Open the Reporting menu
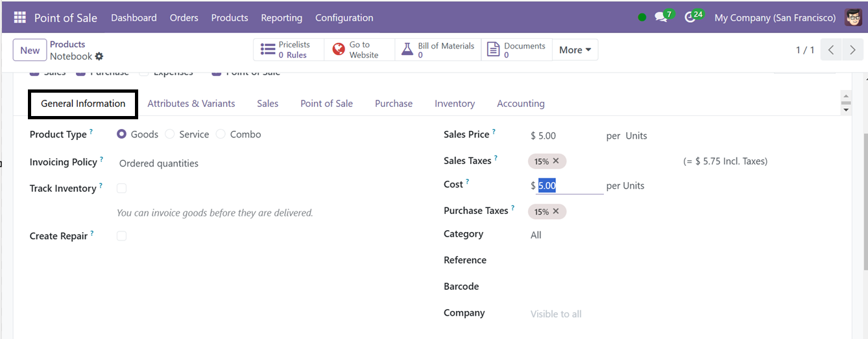This screenshot has height=339, width=868. 282,18
